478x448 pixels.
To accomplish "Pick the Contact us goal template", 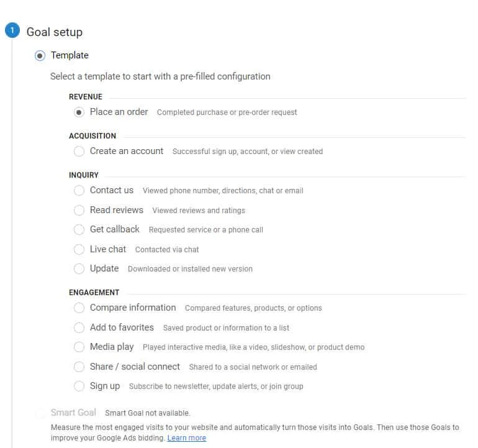I will pyautogui.click(x=79, y=191).
